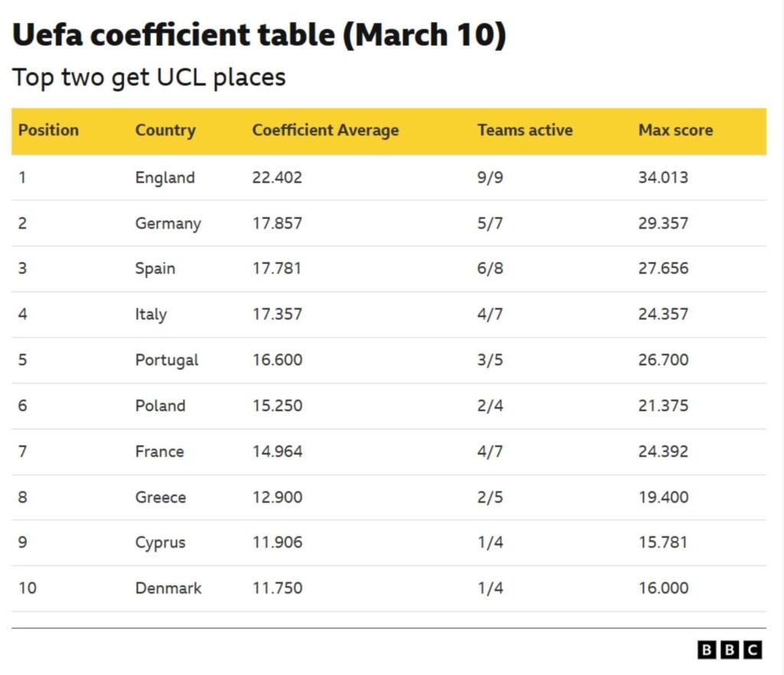
Task: Select Portugal's max score 26.700
Action: click(x=663, y=360)
